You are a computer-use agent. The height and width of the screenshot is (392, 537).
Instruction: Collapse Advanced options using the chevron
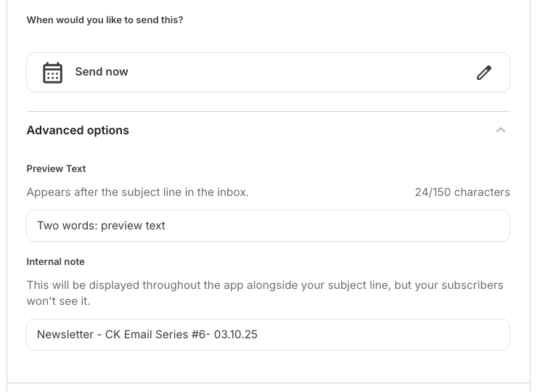point(501,130)
